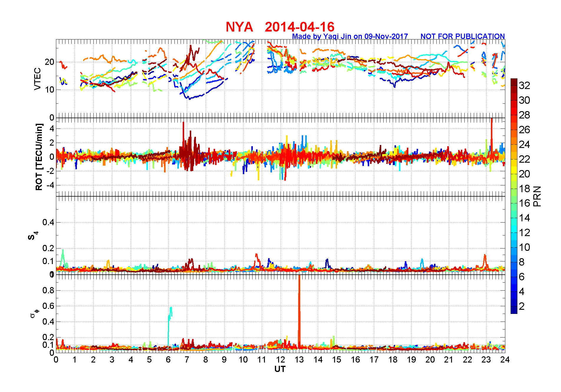
Task: Click the x-axis tick label 24
Action: [x=505, y=360]
